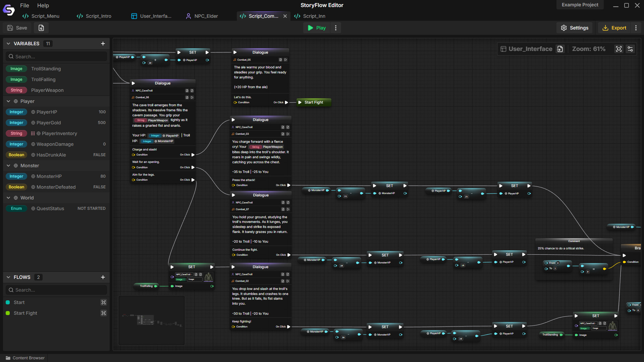The height and width of the screenshot is (362, 644).
Task: Collapse the VARIABLES panel
Action: pos(8,44)
